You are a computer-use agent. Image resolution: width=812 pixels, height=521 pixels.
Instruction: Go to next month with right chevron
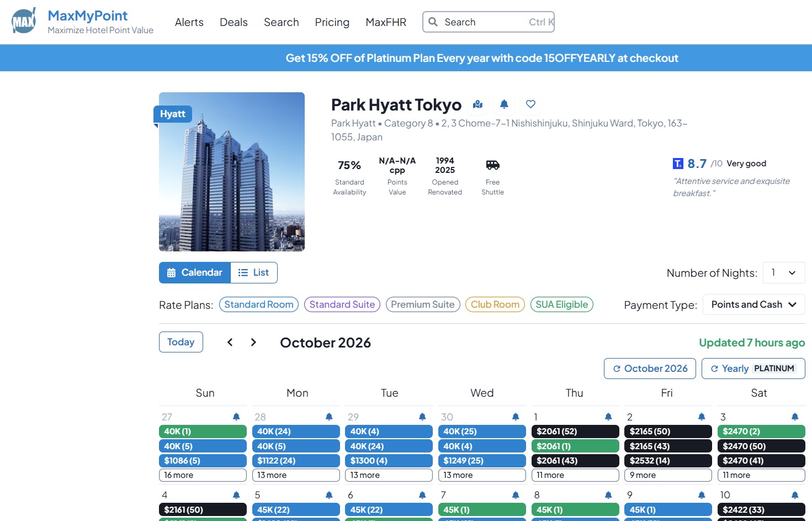(x=253, y=343)
